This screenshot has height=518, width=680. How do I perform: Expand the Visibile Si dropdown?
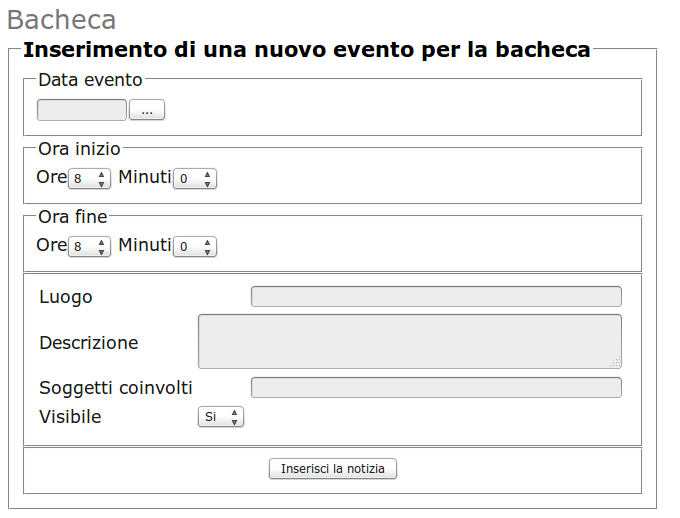pos(220,417)
